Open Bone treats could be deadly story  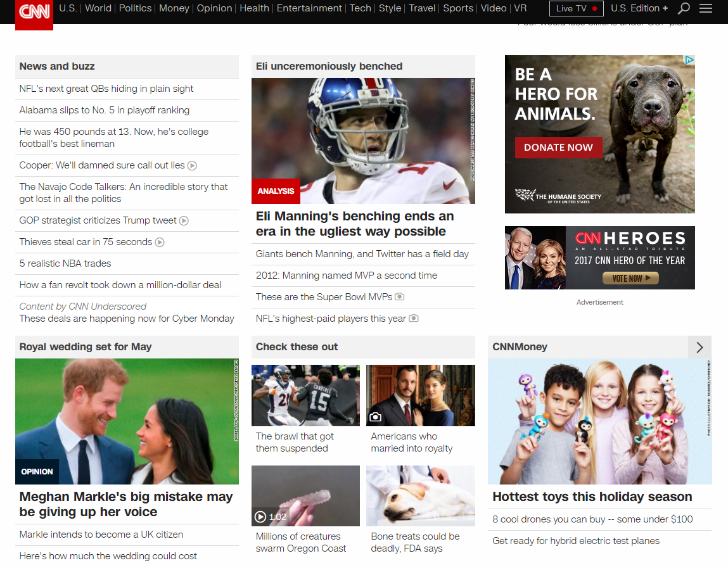click(415, 543)
